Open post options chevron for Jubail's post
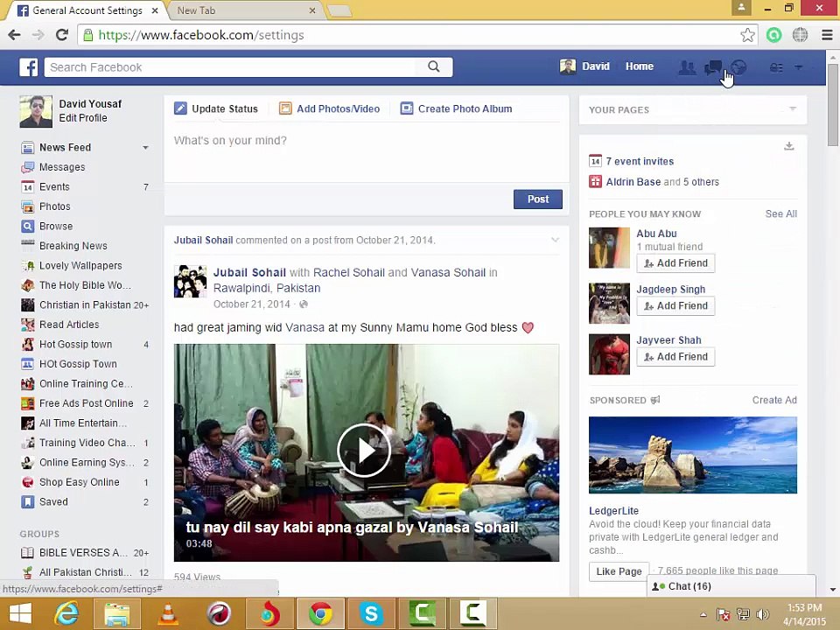 (555, 240)
